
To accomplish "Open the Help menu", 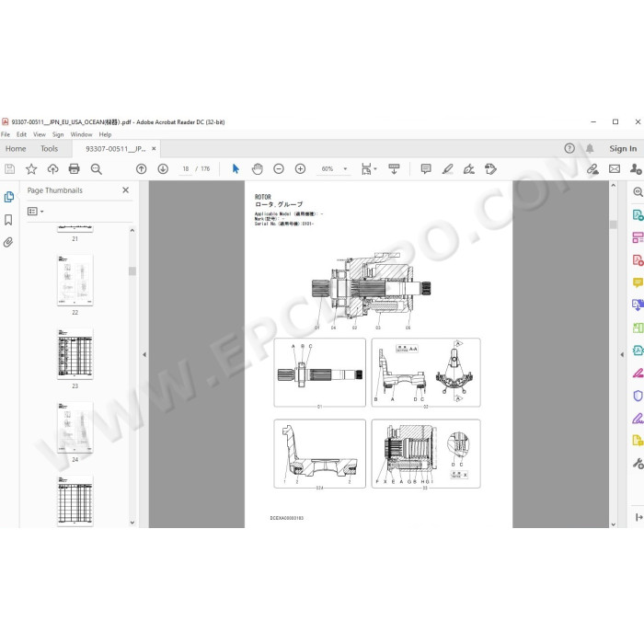I will (x=105, y=134).
